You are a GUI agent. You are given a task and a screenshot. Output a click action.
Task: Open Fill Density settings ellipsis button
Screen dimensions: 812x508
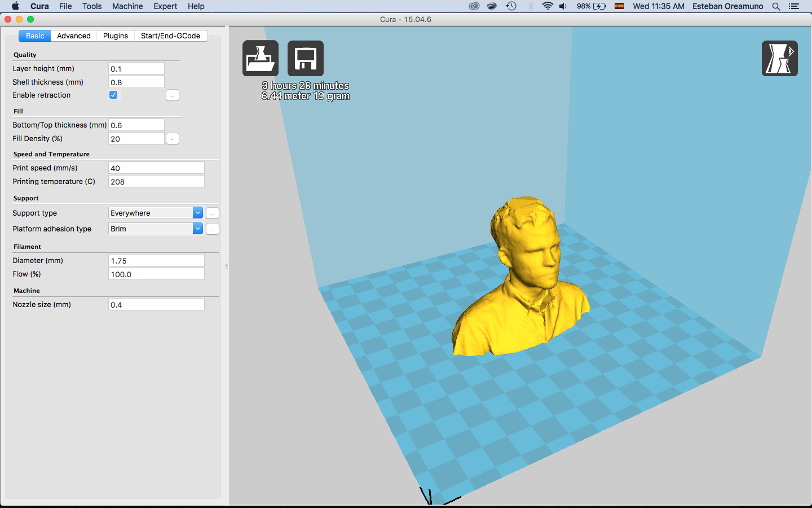[x=173, y=138]
